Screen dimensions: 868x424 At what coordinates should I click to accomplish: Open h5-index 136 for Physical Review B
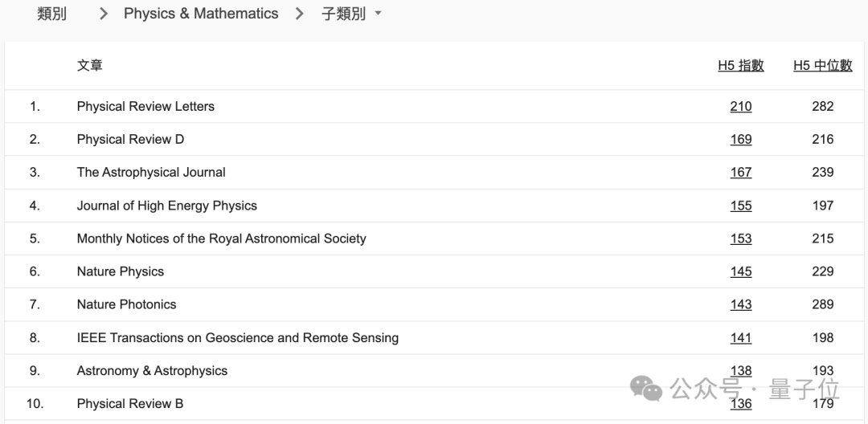pyautogui.click(x=741, y=404)
